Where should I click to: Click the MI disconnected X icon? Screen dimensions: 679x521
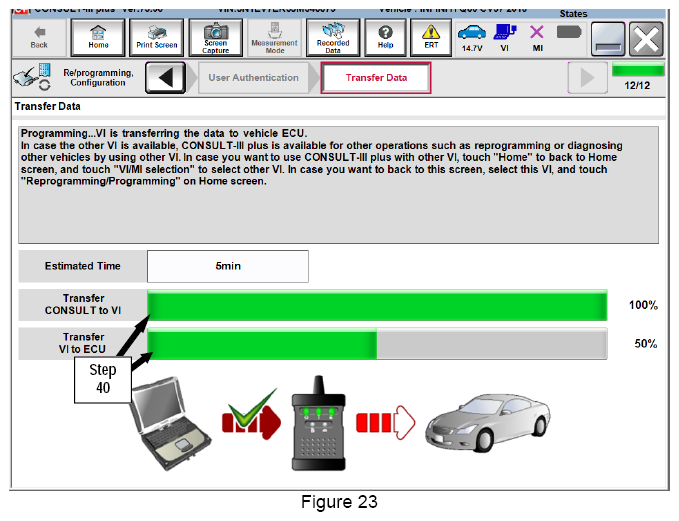pos(537,38)
